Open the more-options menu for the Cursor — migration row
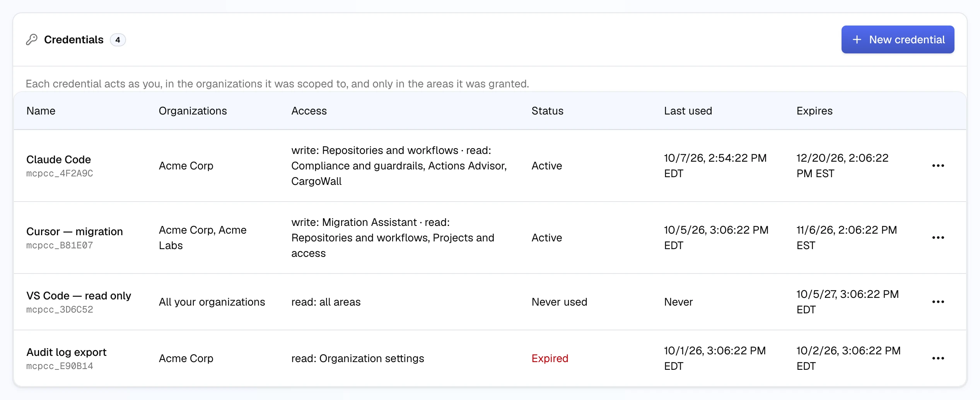Screen dimensions: 980x400 click(938, 238)
